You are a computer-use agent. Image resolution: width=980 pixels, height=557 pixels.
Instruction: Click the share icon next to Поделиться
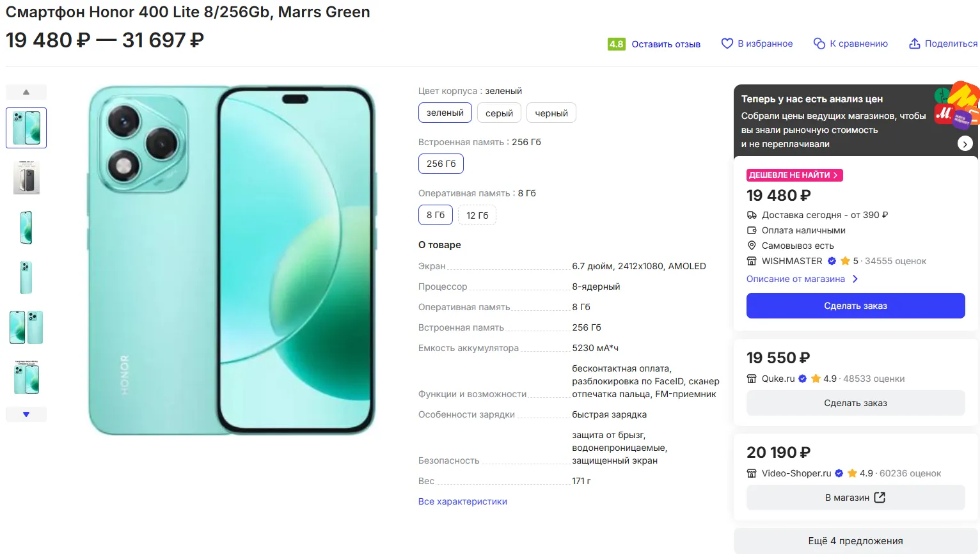coord(915,43)
